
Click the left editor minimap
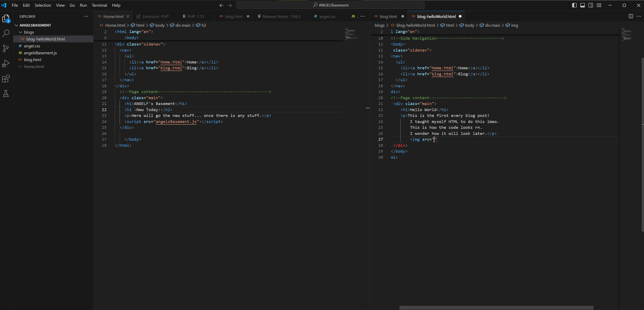pos(352,34)
